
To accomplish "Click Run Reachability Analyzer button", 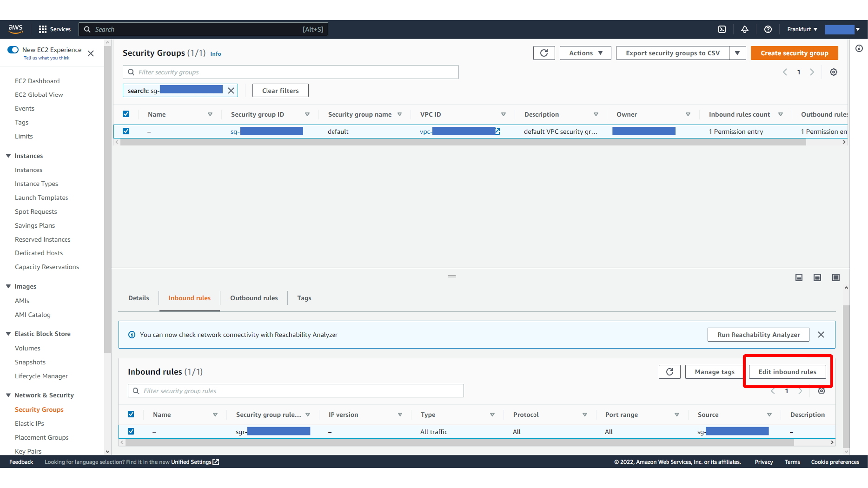I will click(x=758, y=335).
